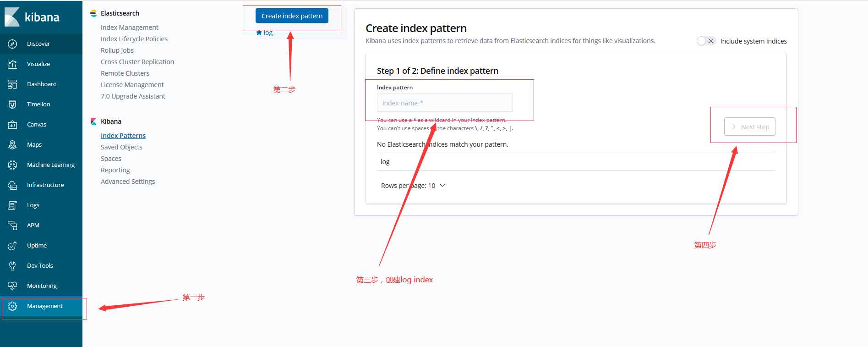Screen dimensions: 868x347
Task: Open the Advanced Settings link
Action: click(128, 182)
